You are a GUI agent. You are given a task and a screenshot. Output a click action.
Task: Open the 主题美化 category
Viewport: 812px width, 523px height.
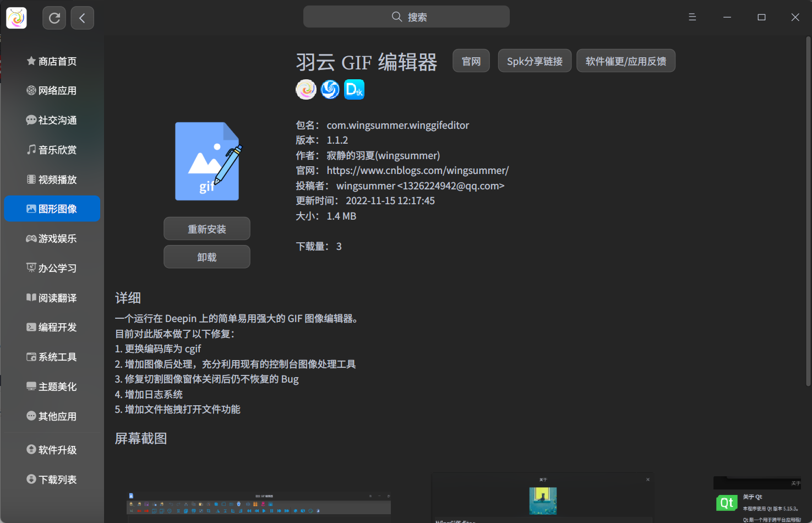(x=52, y=386)
